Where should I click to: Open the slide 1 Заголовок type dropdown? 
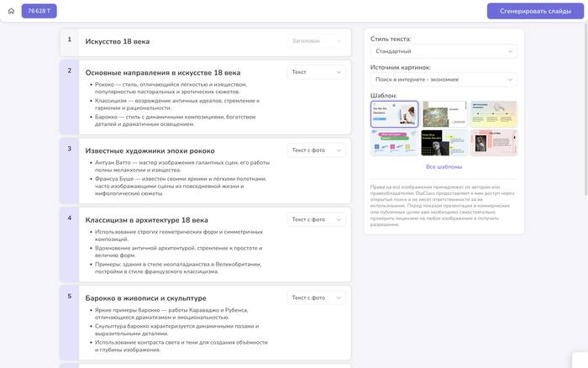coord(316,41)
